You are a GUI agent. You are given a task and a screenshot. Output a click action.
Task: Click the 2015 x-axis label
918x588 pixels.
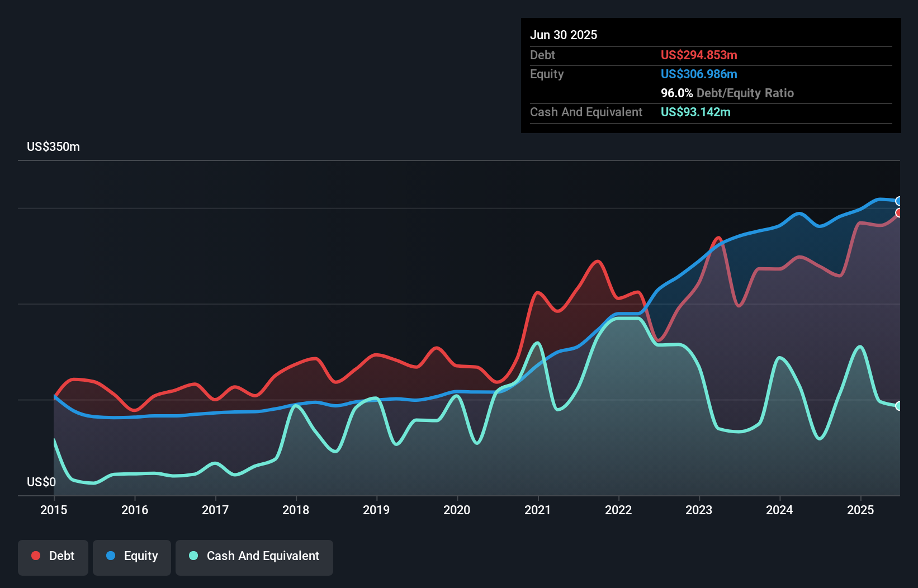point(54,510)
